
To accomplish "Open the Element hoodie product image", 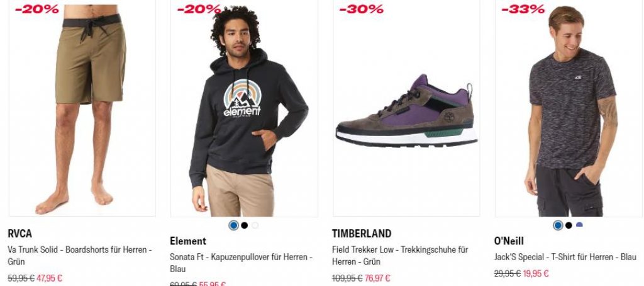I will pyautogui.click(x=244, y=108).
